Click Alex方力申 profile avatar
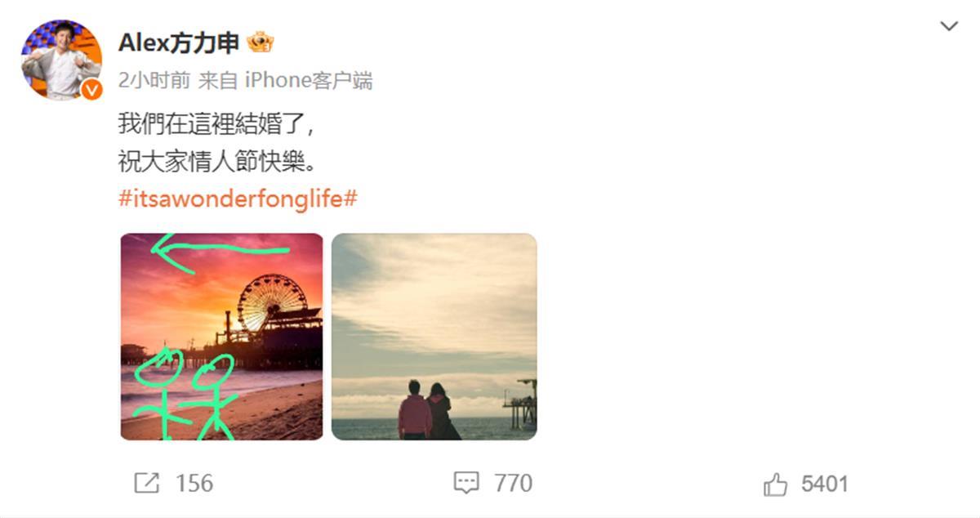This screenshot has width=980, height=518. pyautogui.click(x=61, y=60)
